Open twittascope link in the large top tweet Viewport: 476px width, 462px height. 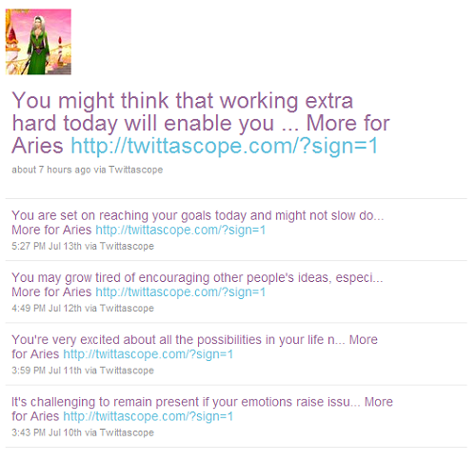point(225,146)
